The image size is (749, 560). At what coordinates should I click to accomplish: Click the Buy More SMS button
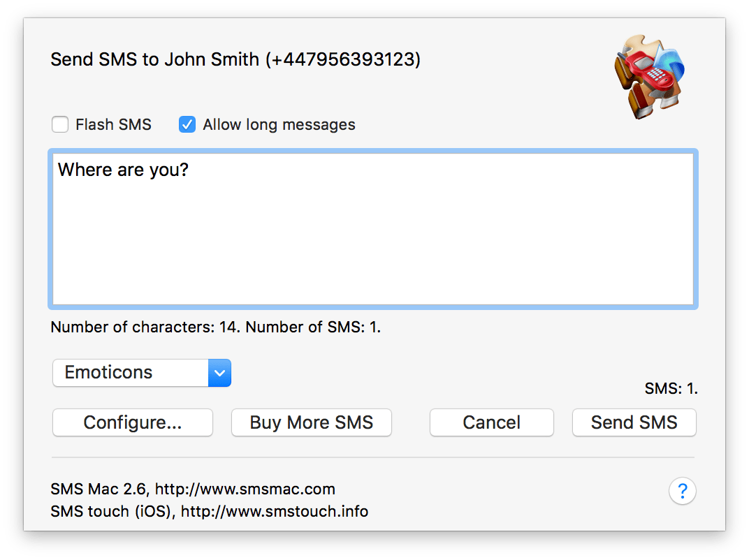click(x=311, y=422)
